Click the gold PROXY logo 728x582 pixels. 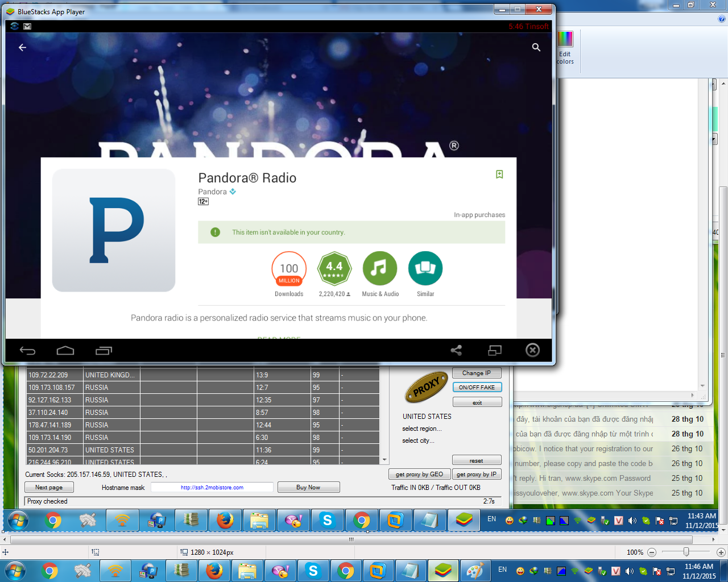tap(427, 387)
